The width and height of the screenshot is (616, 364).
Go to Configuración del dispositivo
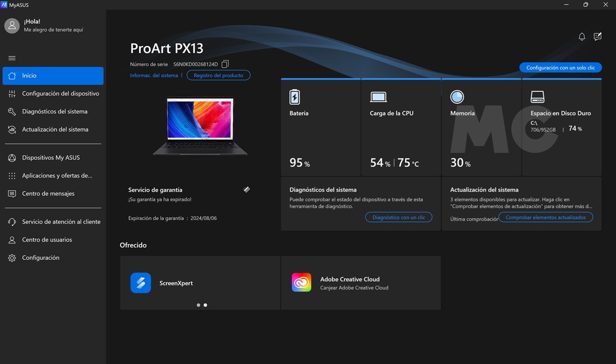(x=60, y=94)
